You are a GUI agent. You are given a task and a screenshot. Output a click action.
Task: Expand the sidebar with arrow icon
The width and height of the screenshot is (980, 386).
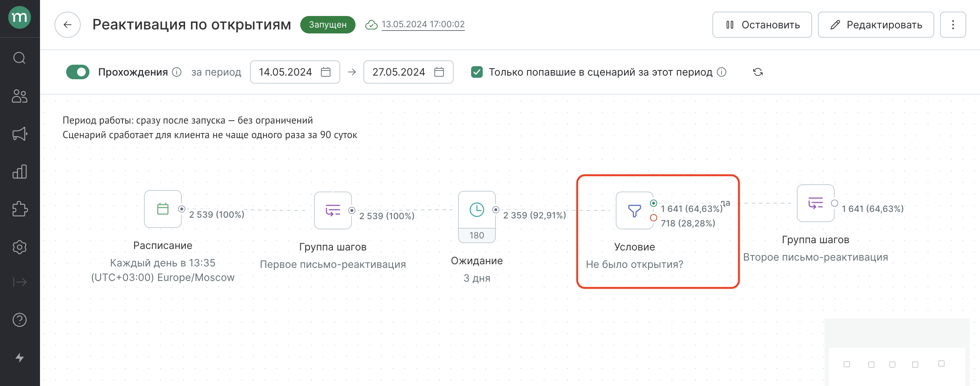[x=19, y=282]
